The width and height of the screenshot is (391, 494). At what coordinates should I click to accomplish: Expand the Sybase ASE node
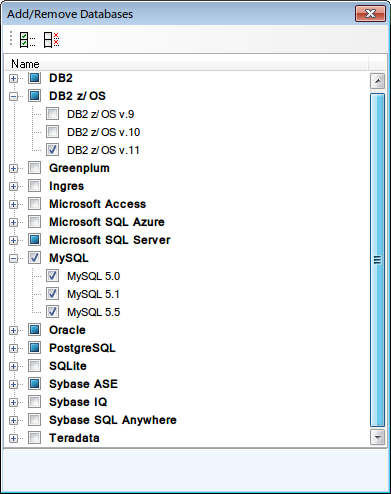pos(13,385)
